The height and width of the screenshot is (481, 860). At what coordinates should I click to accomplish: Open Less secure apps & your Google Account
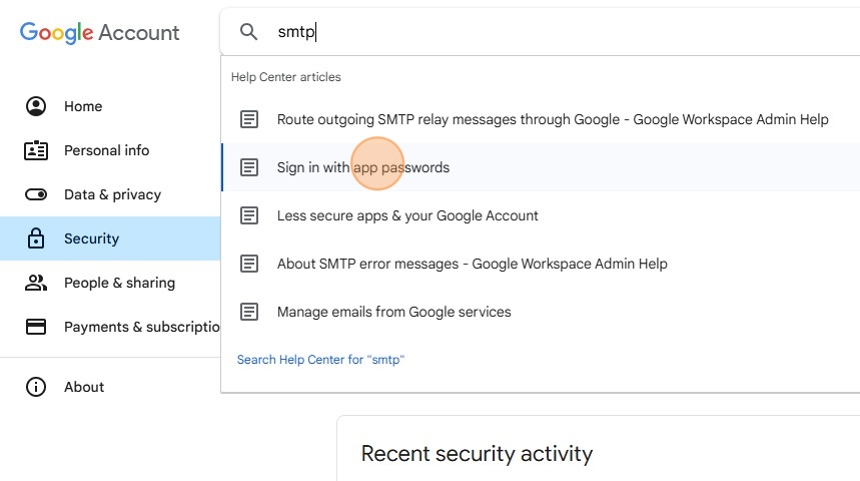click(407, 215)
